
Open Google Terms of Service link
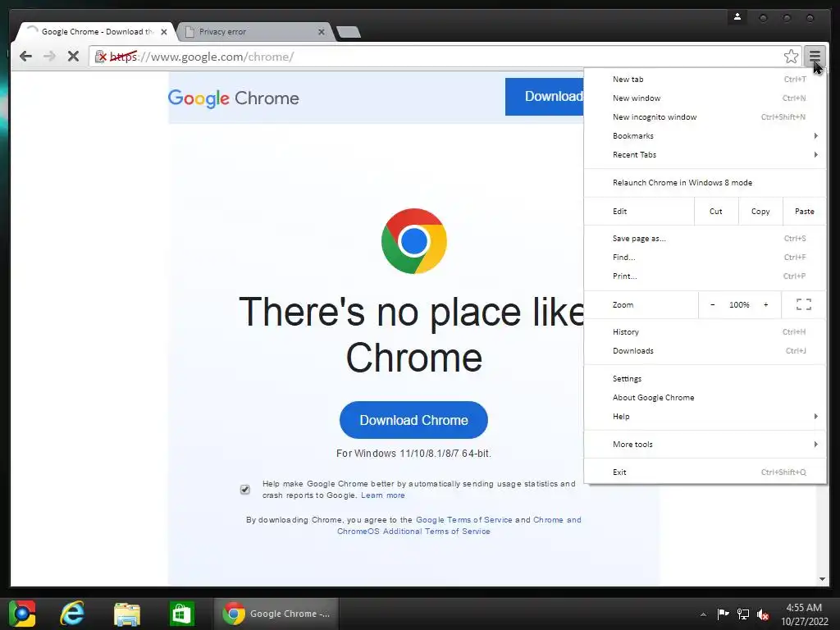(x=464, y=520)
